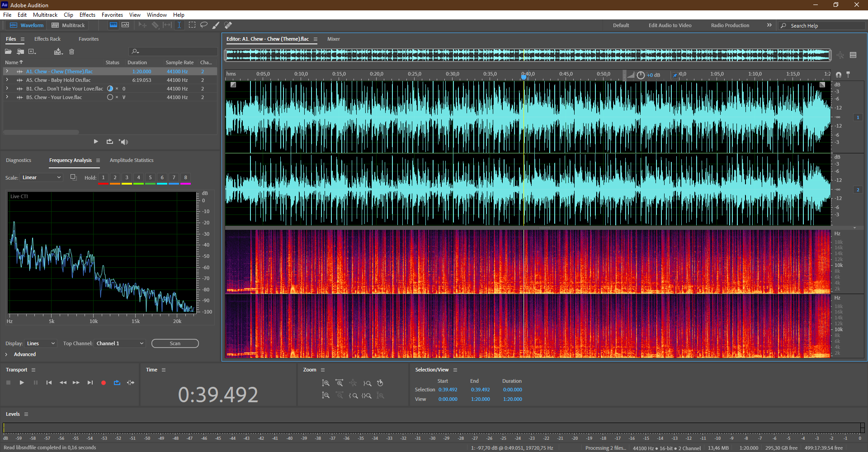Click the timeline headphones preview icon

[839, 75]
